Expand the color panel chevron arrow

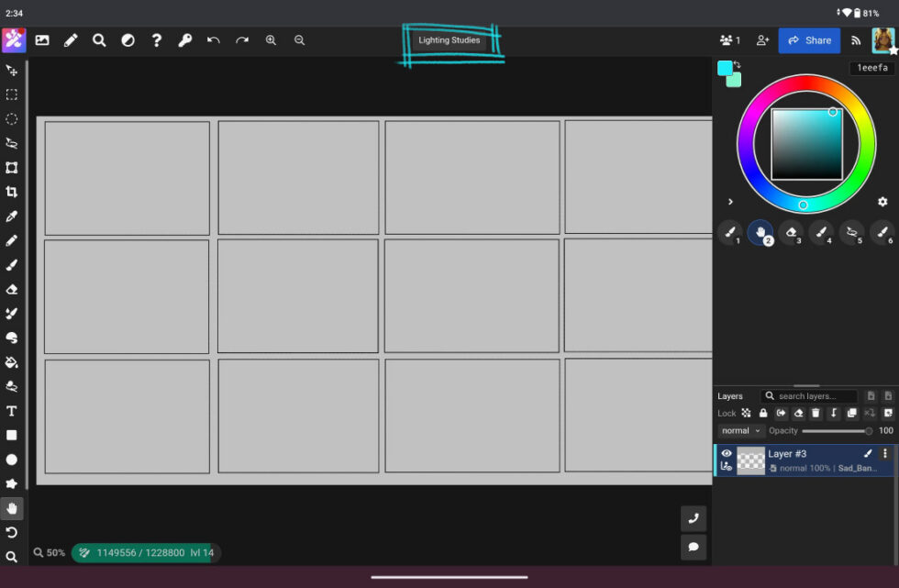click(x=730, y=202)
